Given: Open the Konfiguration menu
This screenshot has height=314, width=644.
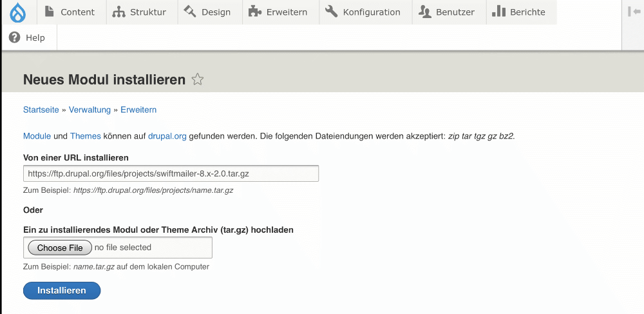Looking at the screenshot, I should [366, 12].
